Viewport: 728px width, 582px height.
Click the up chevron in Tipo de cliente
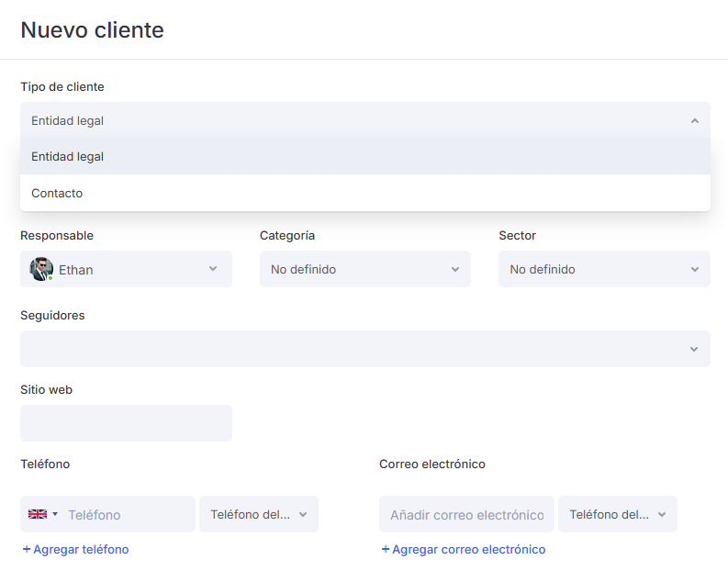tap(695, 120)
